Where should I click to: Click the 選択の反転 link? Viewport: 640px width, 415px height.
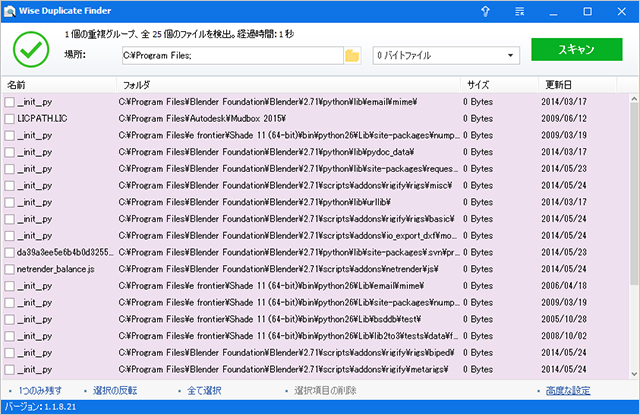[x=115, y=391]
